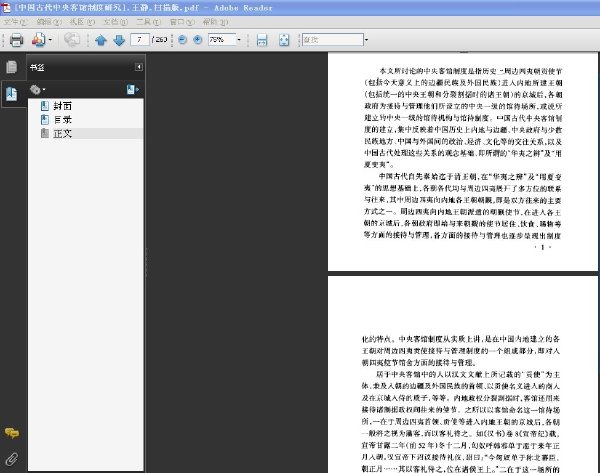
Task: Go to next page with down arrow
Action: pos(119,40)
